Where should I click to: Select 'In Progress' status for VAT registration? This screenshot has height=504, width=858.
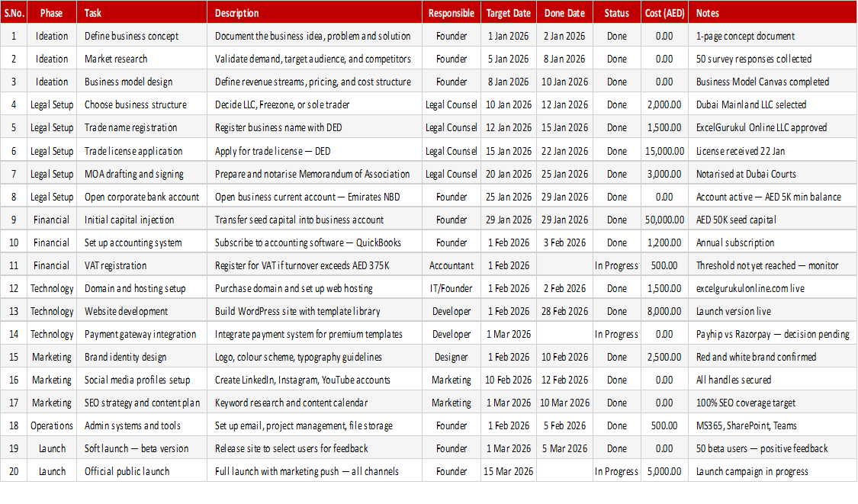coord(617,265)
